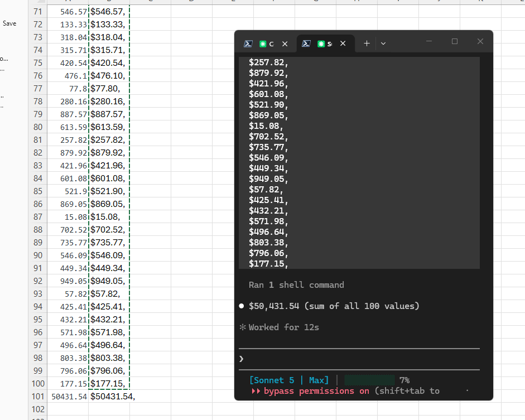Select row header 85 in spreadsheet
Image resolution: width=525 pixels, height=420 pixels.
tap(37, 191)
